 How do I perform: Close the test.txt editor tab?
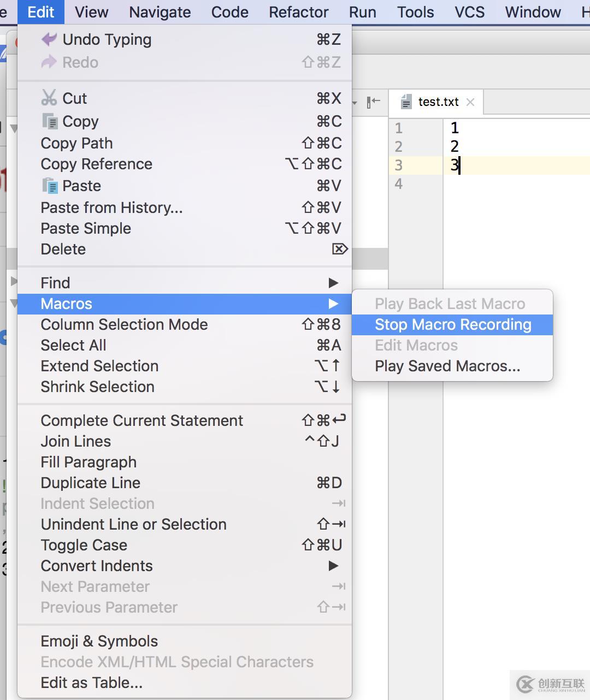coord(470,102)
